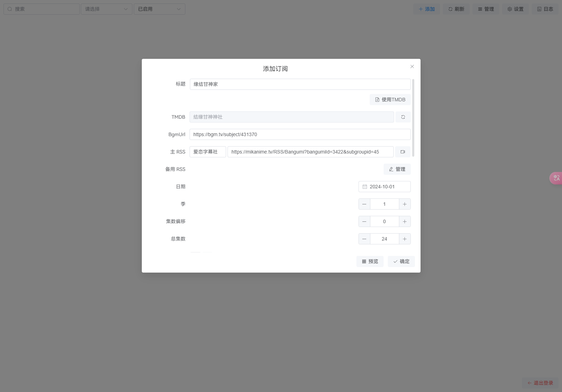Open 管理 in the top toolbar

tap(486, 9)
